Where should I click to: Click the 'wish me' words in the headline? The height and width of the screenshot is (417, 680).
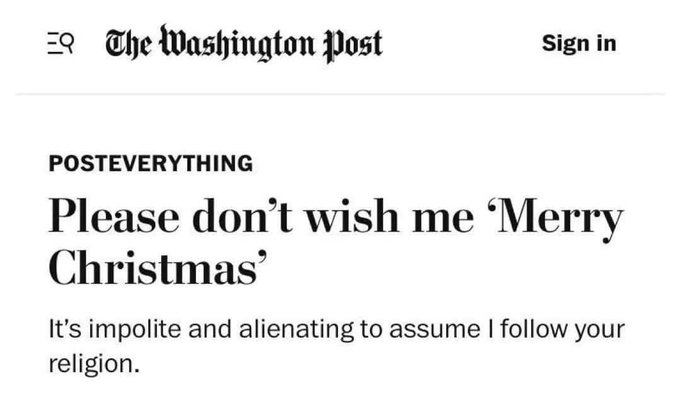[x=390, y=216]
